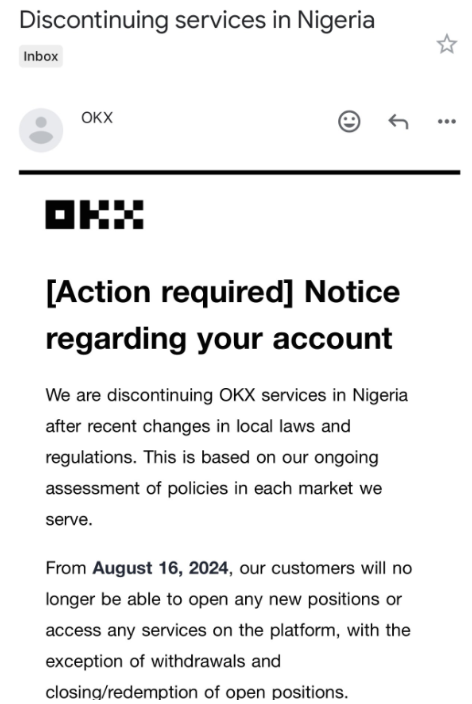Add an emoji reaction to the message
This screenshot has height=704, width=472.
pos(349,121)
